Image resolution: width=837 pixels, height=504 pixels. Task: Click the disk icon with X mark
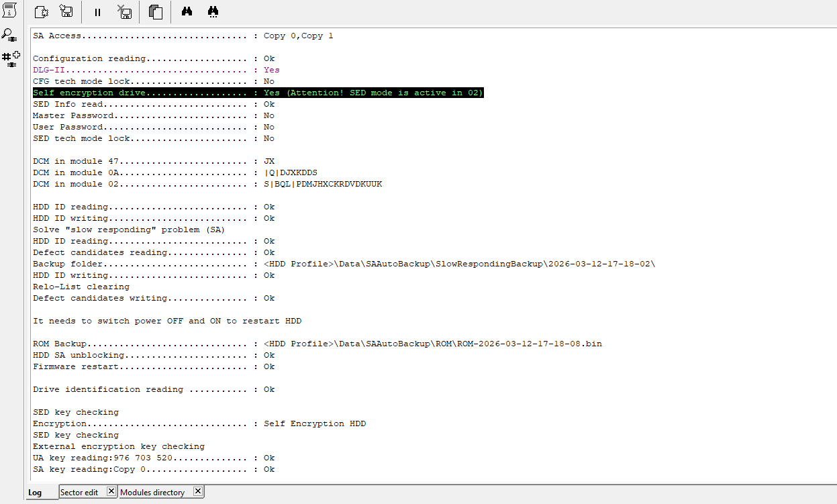coord(124,11)
